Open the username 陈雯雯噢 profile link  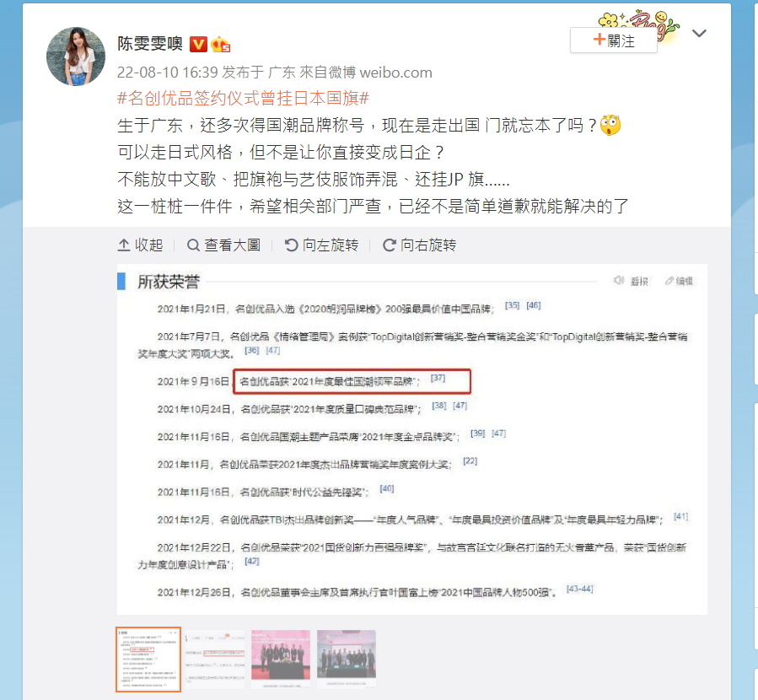150,44
